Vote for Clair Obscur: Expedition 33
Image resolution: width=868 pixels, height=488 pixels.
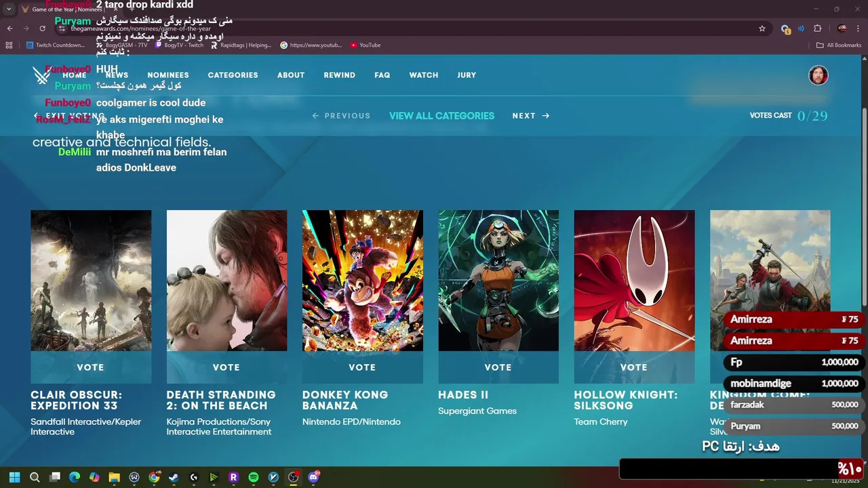(91, 367)
